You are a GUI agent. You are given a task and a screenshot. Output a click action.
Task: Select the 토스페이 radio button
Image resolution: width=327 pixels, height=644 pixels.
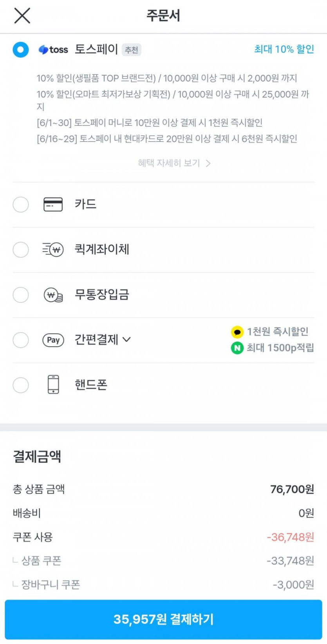pyautogui.click(x=21, y=50)
